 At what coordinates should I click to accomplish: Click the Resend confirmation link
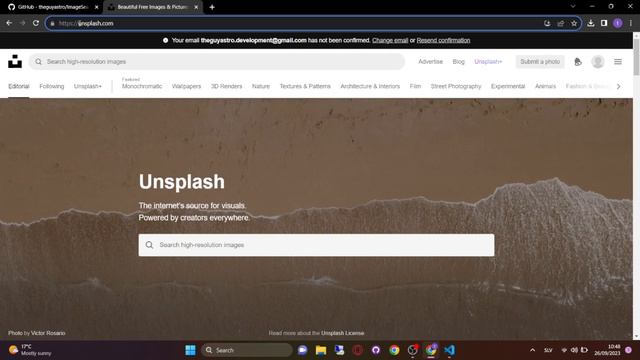(443, 40)
